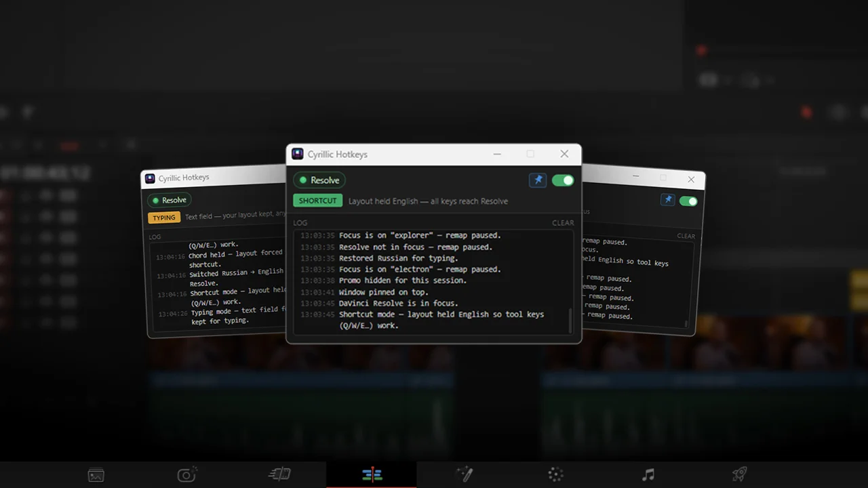Switch to the Photo page camera icon
The image size is (868, 488).
point(186,474)
